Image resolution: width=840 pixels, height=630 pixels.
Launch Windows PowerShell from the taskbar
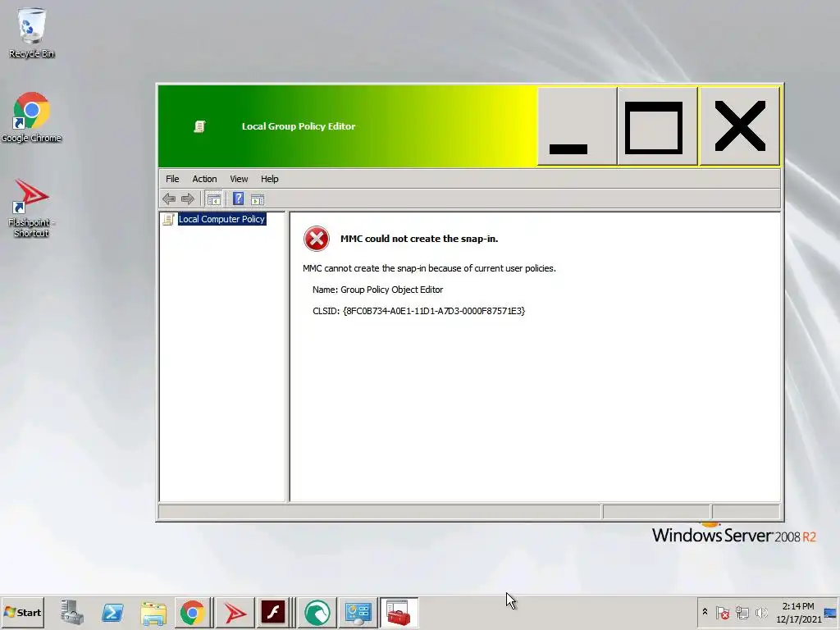[112, 612]
